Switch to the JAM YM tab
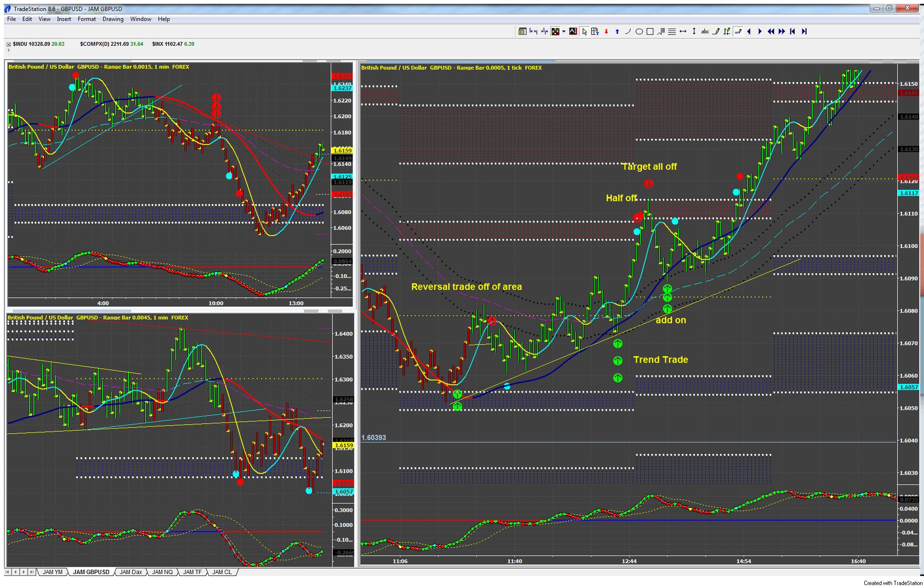The image size is (924, 586). pos(53,572)
